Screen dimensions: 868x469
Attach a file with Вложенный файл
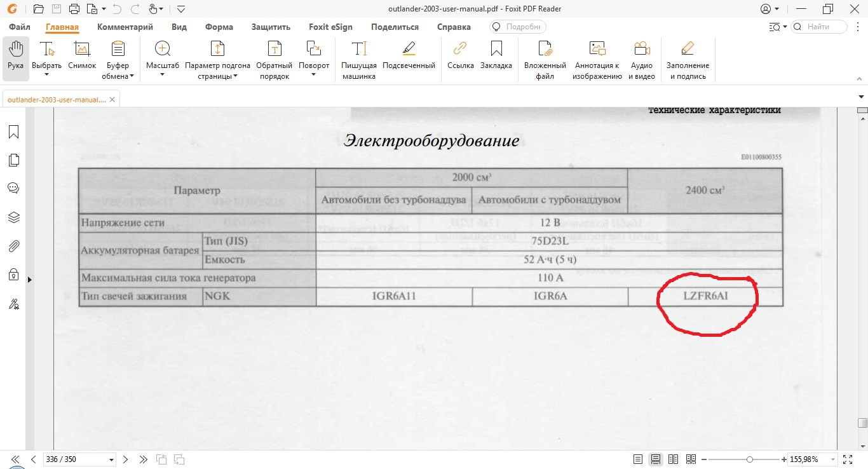click(544, 57)
